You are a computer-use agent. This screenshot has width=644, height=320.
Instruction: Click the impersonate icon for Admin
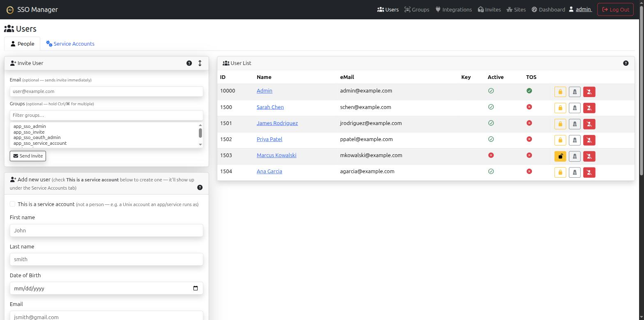pyautogui.click(x=575, y=92)
